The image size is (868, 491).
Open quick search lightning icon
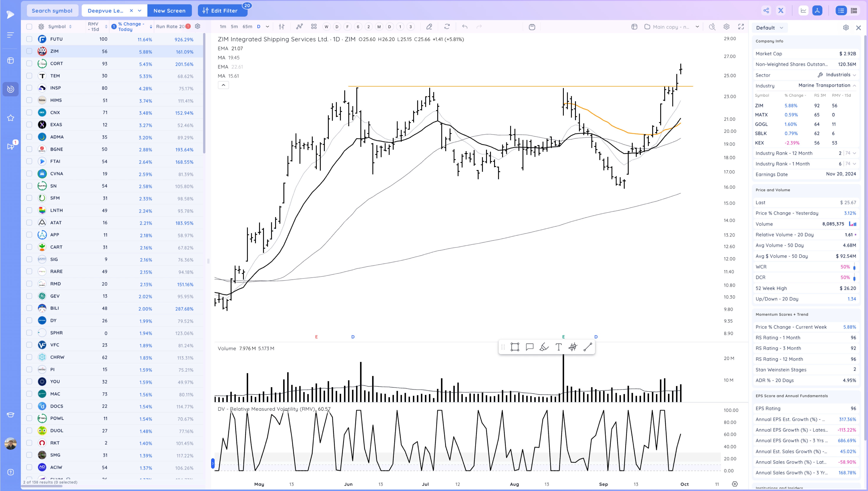[x=712, y=27]
